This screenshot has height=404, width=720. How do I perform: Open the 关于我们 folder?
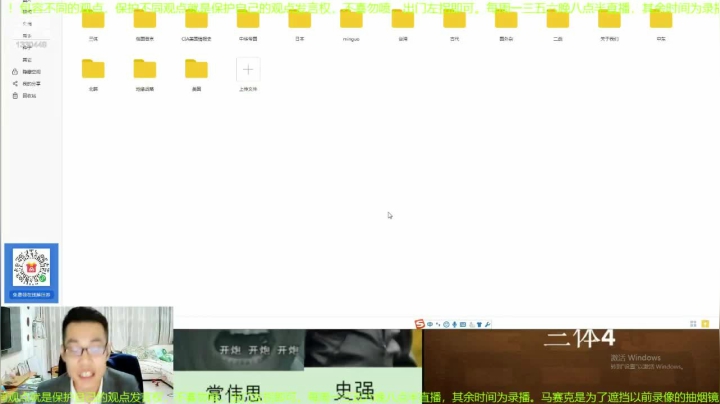[x=609, y=20]
